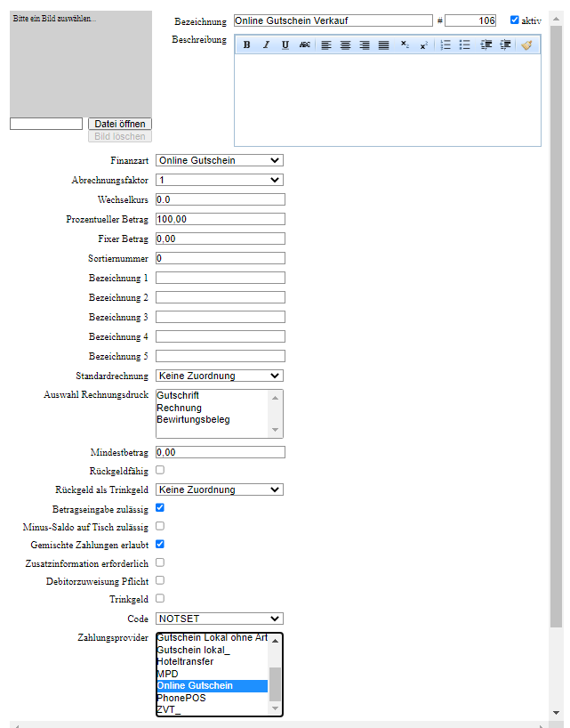Apply superscript formatting

click(424, 45)
